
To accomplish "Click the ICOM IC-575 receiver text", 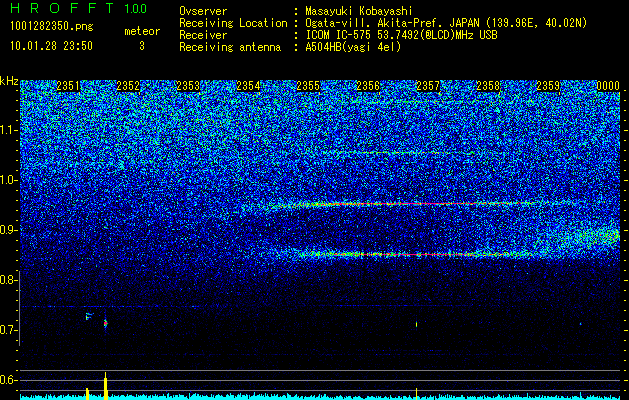I will (401, 35).
